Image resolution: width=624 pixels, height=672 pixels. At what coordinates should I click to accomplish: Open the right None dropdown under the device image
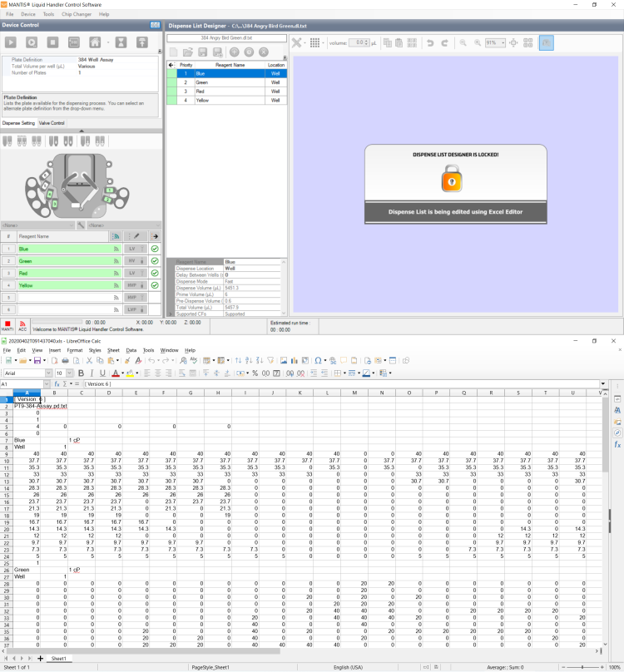[124, 225]
